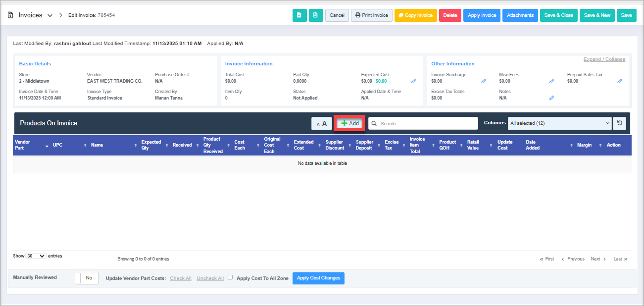Click the first teal document icon button
Screen dimensions: 644x306
click(299, 15)
